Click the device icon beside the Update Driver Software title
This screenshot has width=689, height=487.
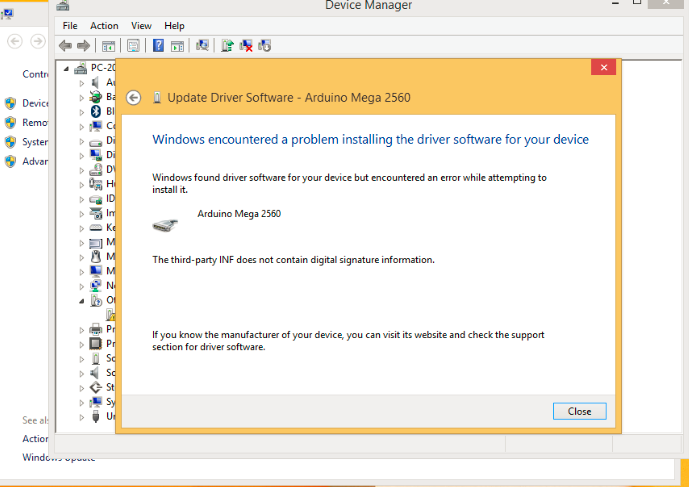[157, 98]
